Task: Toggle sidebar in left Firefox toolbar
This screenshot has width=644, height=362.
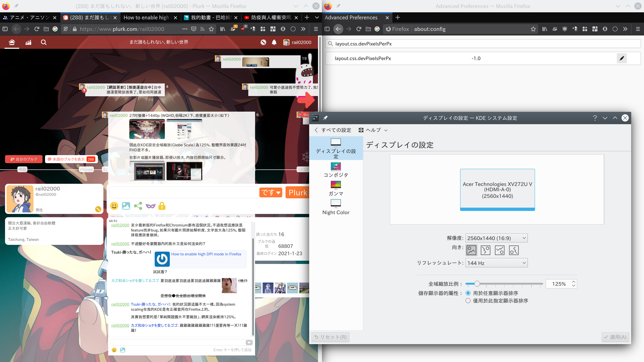Action: 5,29
